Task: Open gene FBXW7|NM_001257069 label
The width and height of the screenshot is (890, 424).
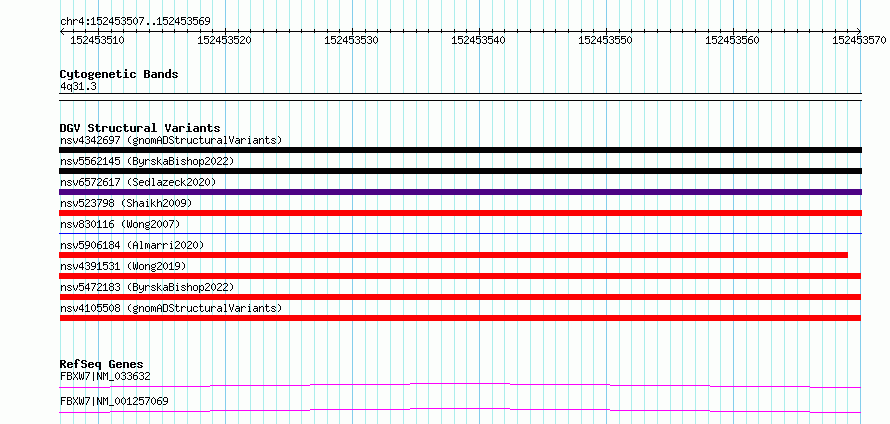Action: [x=114, y=401]
